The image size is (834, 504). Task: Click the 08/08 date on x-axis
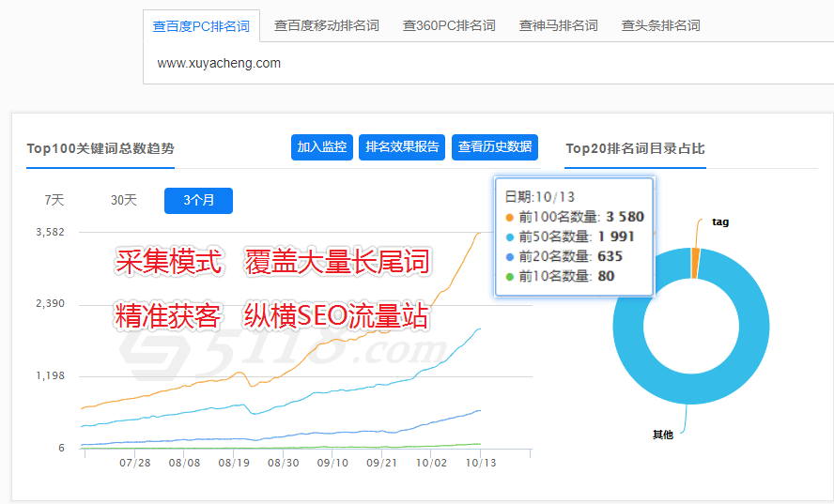click(x=184, y=463)
